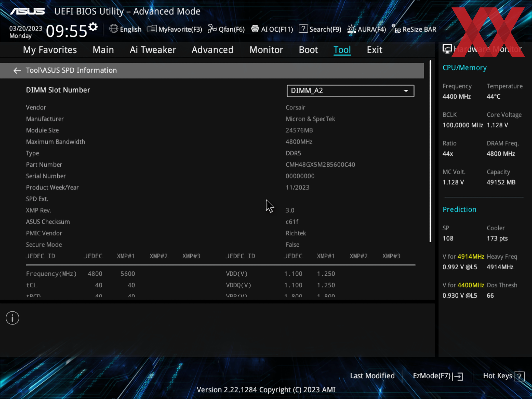The image size is (532, 399).
Task: Click the Capacity value 49152 MB
Action: coord(501,182)
